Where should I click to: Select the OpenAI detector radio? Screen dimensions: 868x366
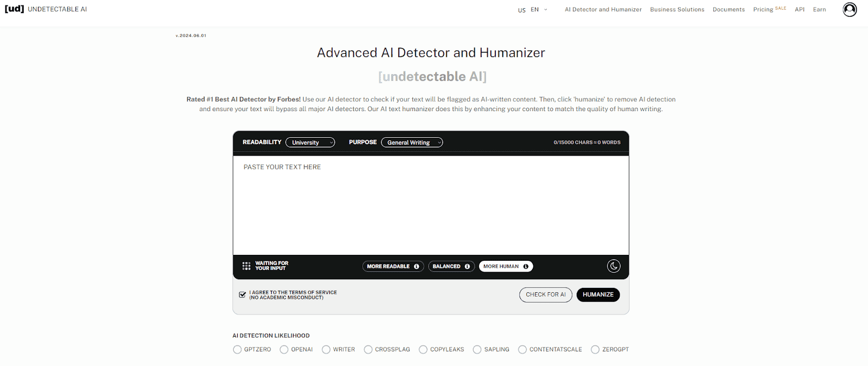pos(284,350)
